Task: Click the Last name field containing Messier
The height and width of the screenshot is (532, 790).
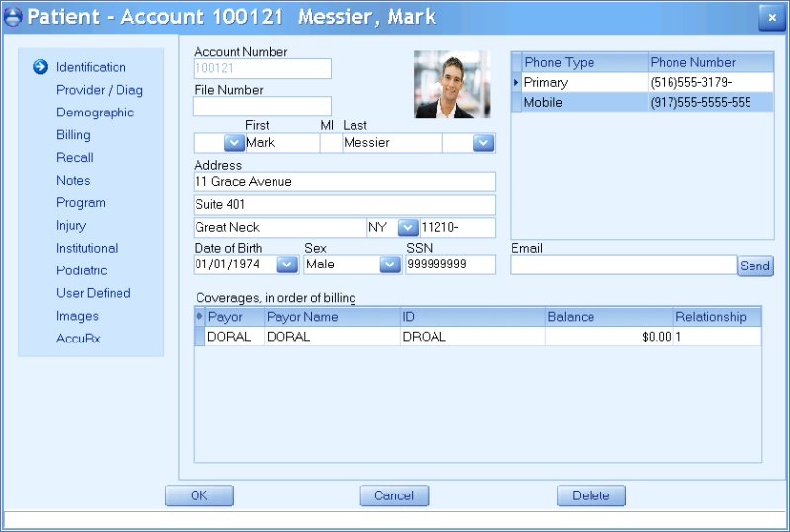Action: pyautogui.click(x=392, y=143)
